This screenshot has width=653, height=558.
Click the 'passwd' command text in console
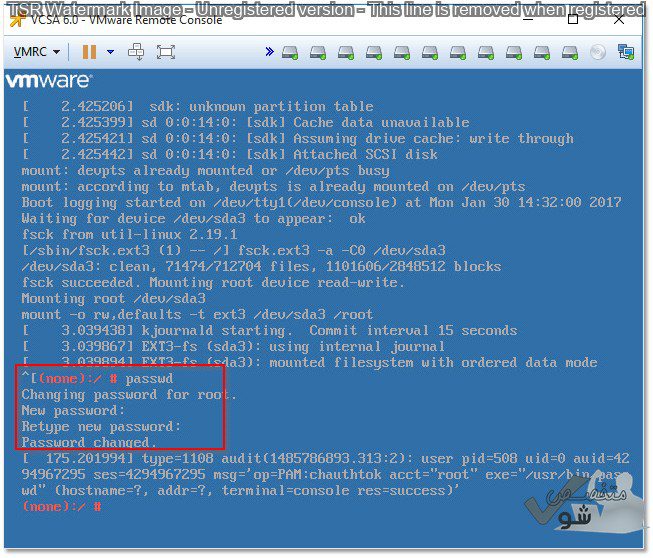click(x=149, y=379)
